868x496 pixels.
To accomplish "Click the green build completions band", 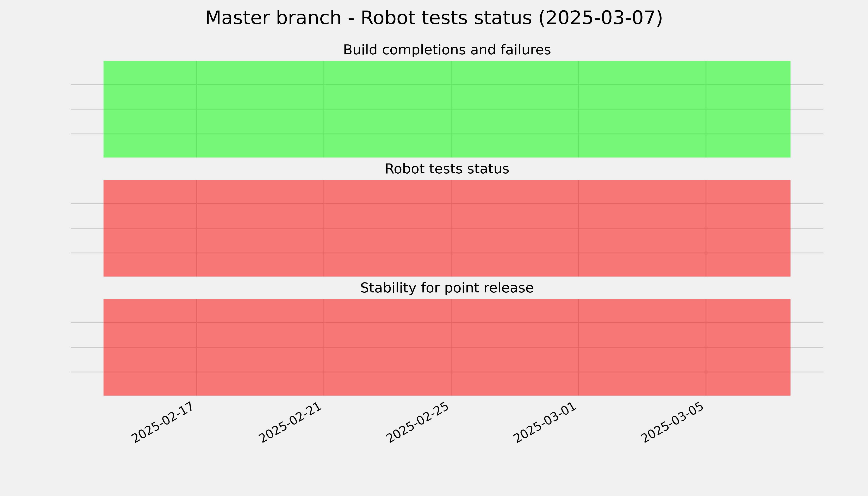I will click(x=447, y=109).
